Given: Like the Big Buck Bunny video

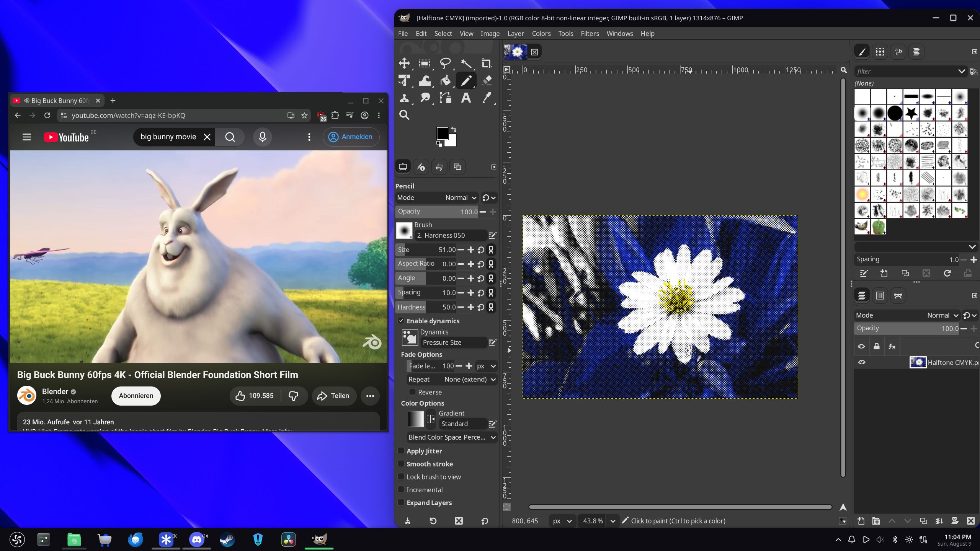Looking at the screenshot, I should pos(255,396).
